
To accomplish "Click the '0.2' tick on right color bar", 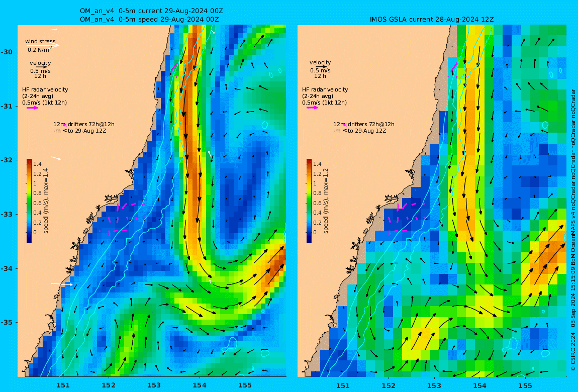I will [x=317, y=223].
